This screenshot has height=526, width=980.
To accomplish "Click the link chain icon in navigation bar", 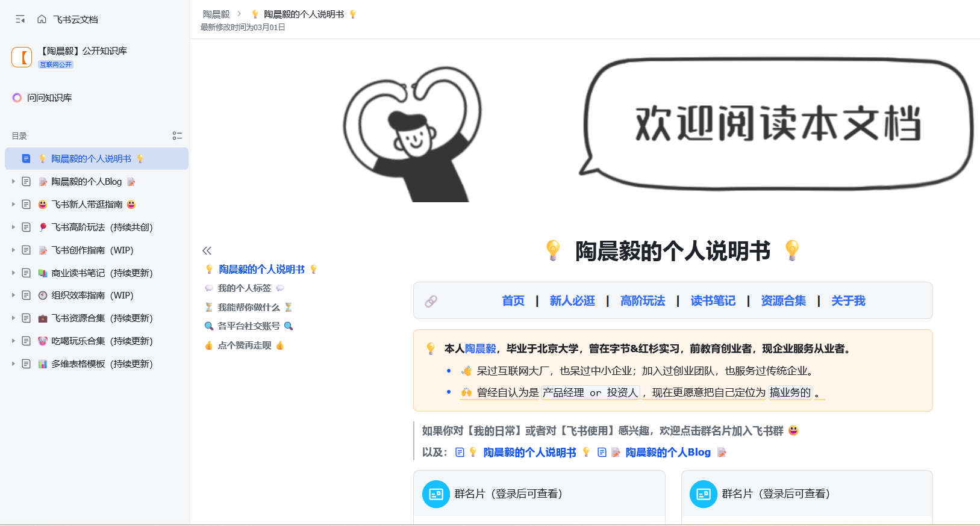I will click(431, 301).
